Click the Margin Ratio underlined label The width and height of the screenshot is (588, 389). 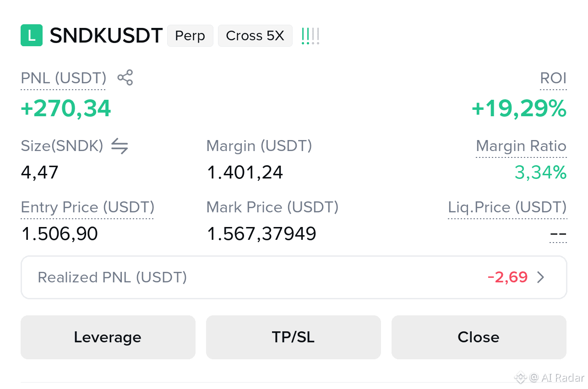pyautogui.click(x=521, y=146)
